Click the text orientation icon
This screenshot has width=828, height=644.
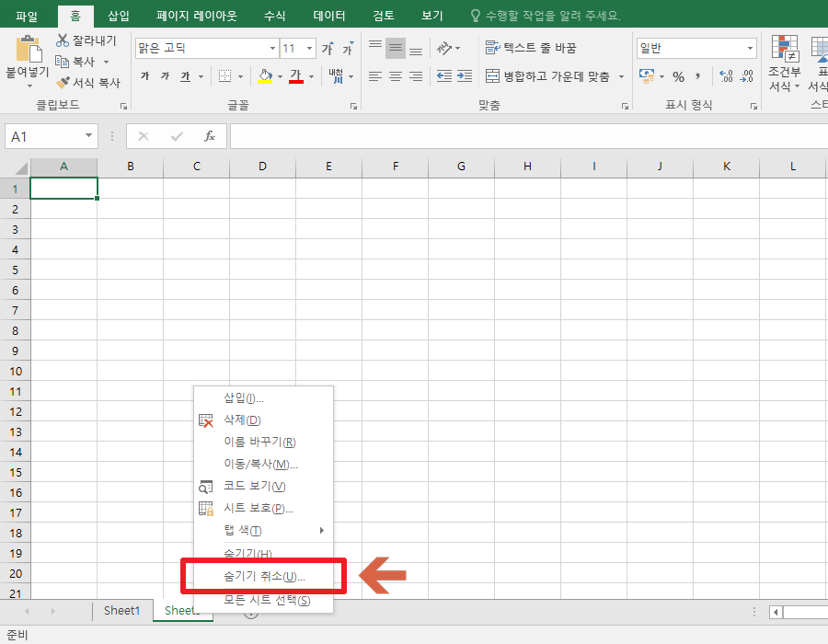[444, 49]
